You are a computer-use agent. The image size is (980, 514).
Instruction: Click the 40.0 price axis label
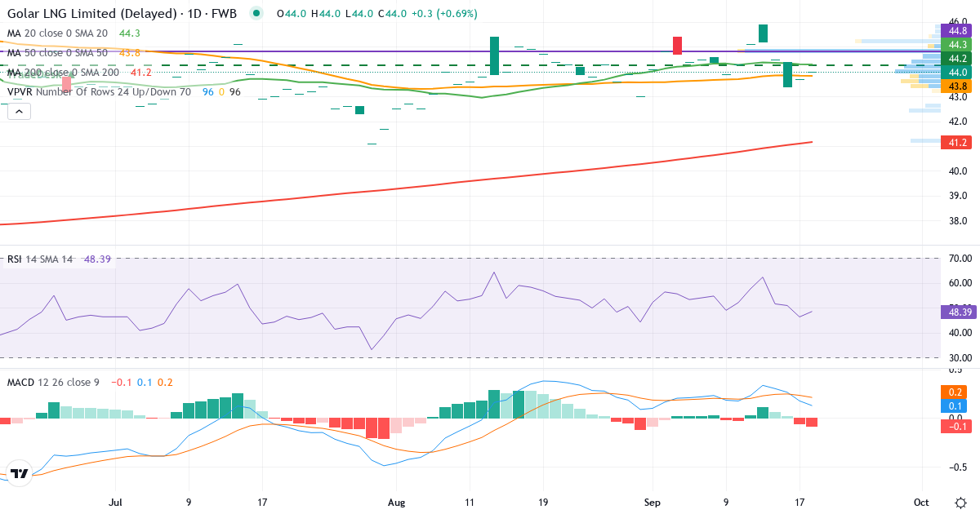click(x=959, y=171)
